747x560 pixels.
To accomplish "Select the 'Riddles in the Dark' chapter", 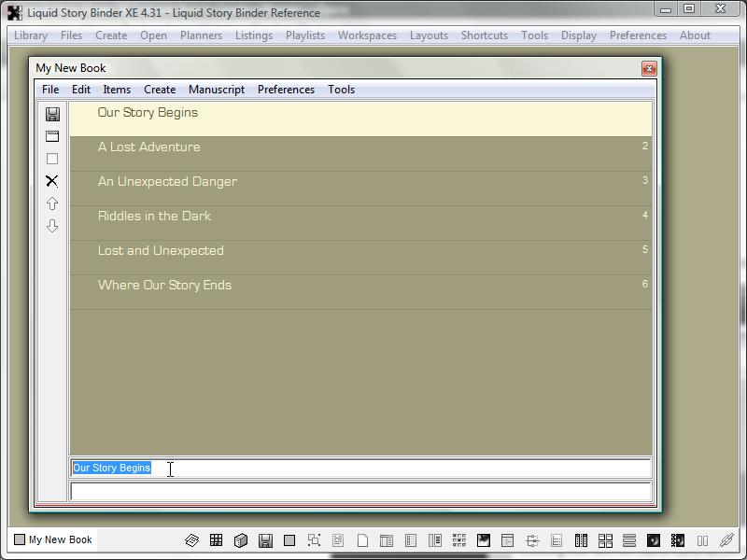I will point(154,217).
